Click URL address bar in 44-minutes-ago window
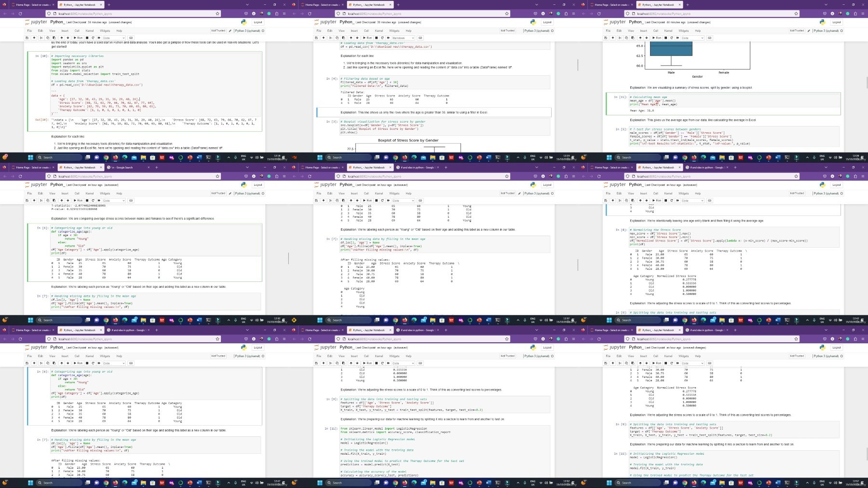Screen dimensions: 868x488 click(713, 14)
